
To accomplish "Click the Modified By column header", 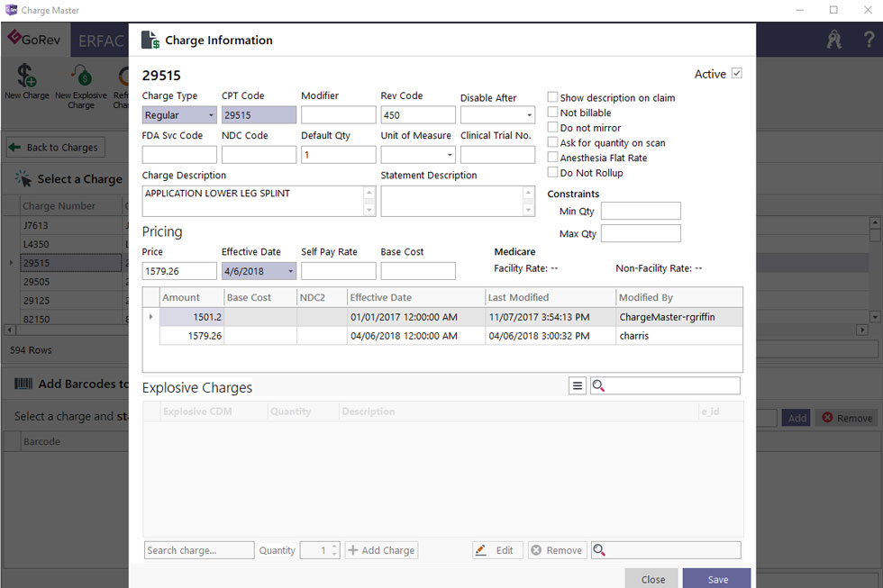I will (x=679, y=298).
